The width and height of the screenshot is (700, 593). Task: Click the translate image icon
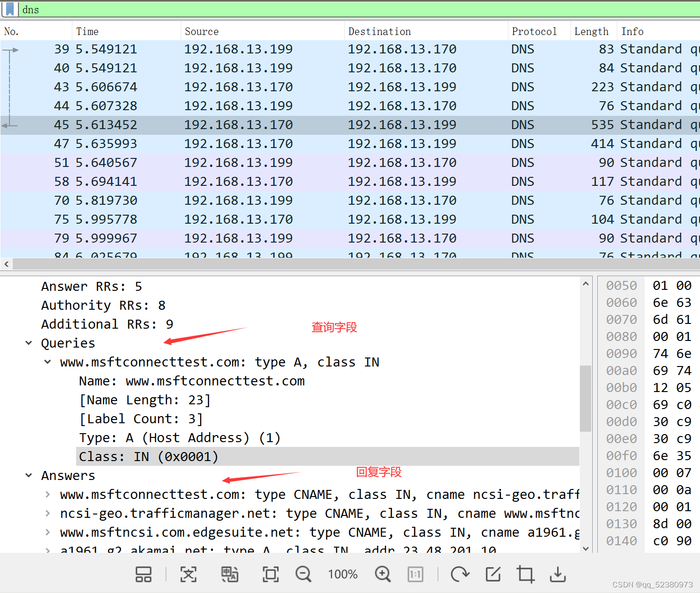(230, 575)
